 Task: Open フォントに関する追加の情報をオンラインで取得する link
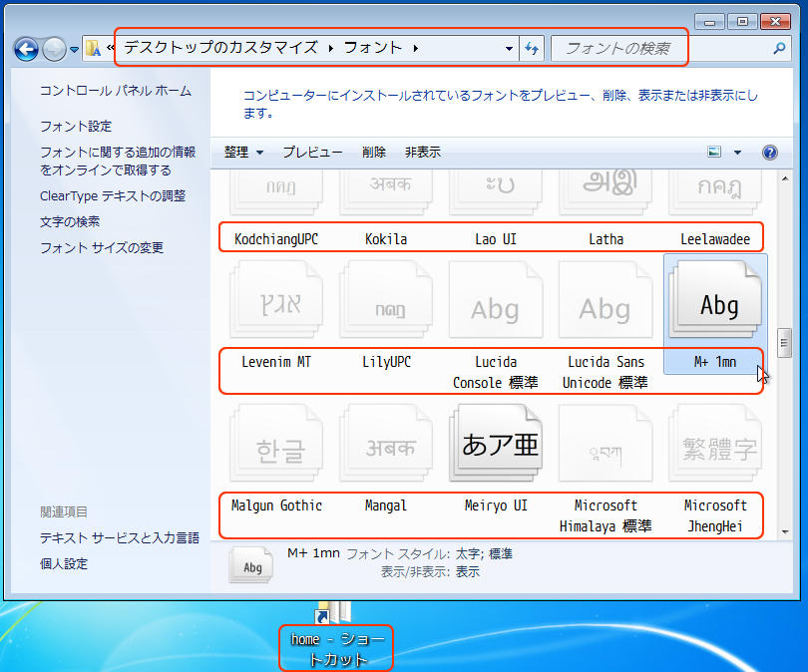118,162
